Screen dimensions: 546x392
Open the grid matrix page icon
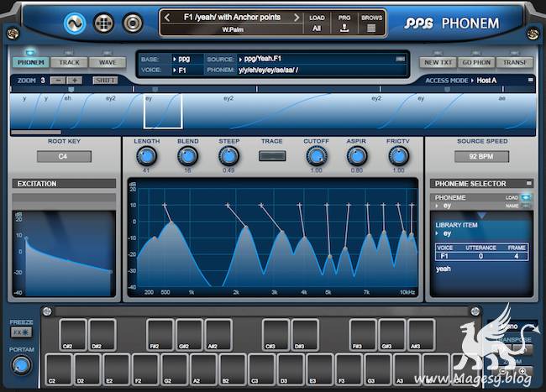104,24
